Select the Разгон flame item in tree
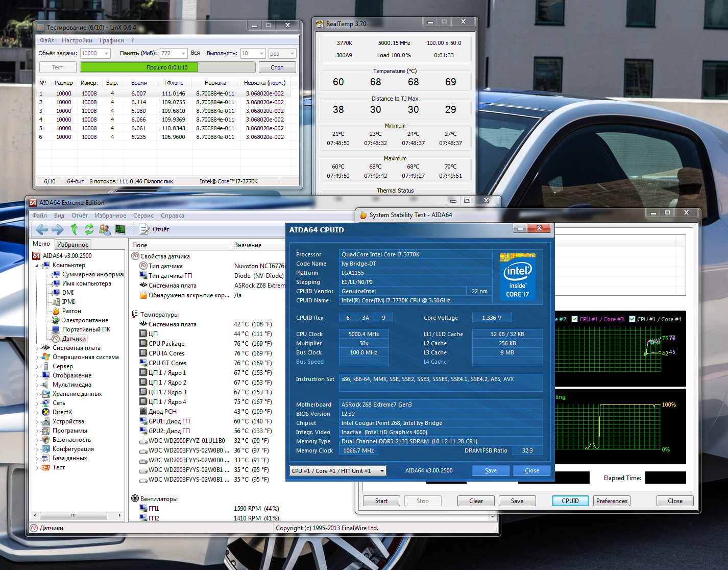 (71, 311)
